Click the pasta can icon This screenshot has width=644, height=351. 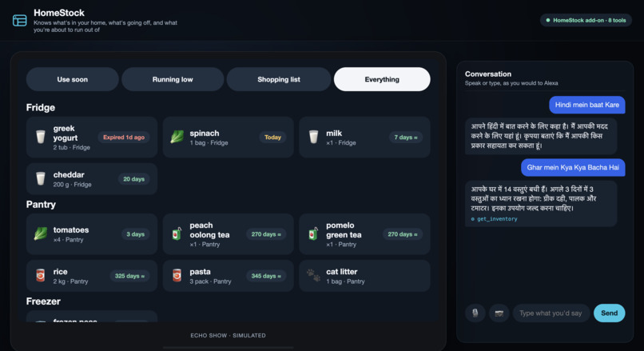pyautogui.click(x=177, y=275)
